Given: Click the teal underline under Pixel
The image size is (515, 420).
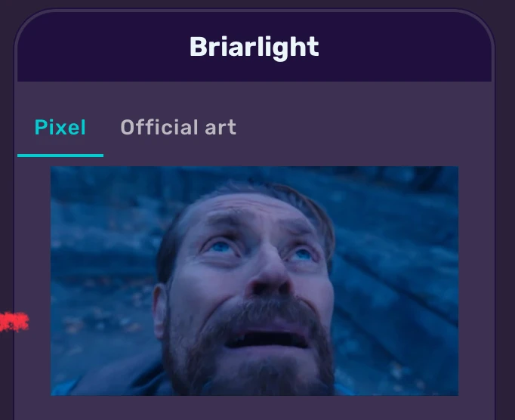Looking at the screenshot, I should (x=60, y=156).
